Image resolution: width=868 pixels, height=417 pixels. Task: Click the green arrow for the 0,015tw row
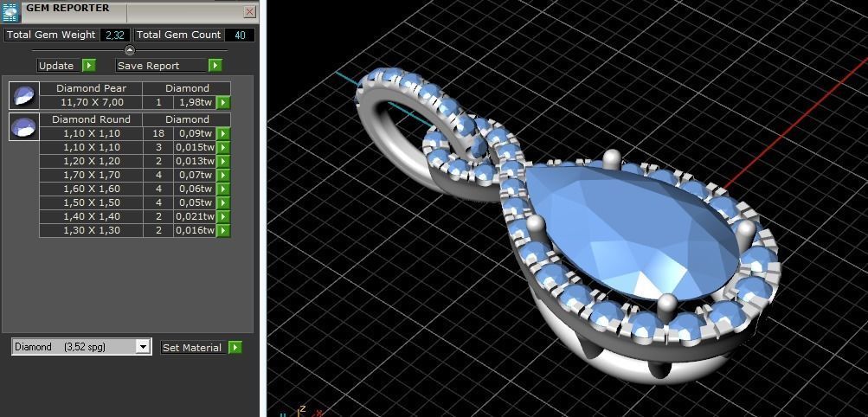[223, 147]
